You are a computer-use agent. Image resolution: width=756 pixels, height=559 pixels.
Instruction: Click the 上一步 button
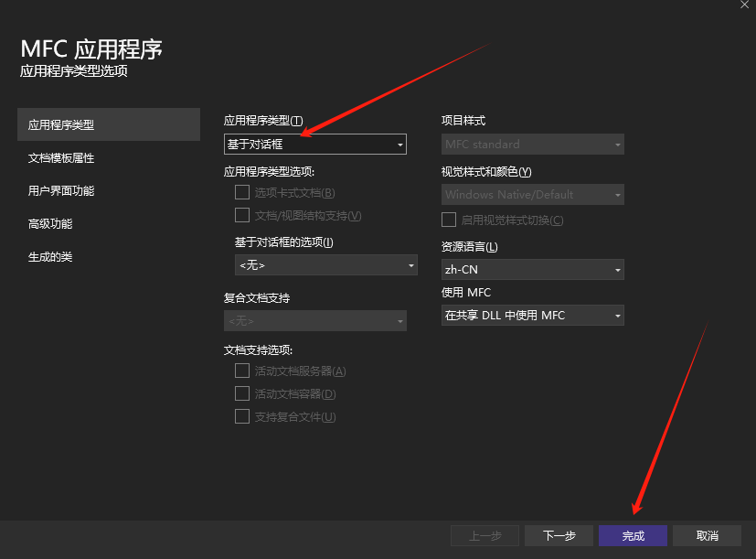(485, 536)
